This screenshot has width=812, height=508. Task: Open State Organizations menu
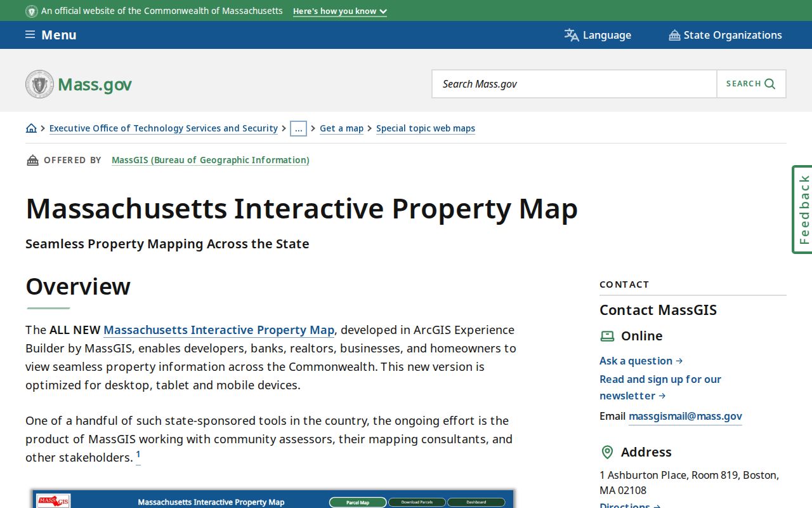[x=725, y=35]
